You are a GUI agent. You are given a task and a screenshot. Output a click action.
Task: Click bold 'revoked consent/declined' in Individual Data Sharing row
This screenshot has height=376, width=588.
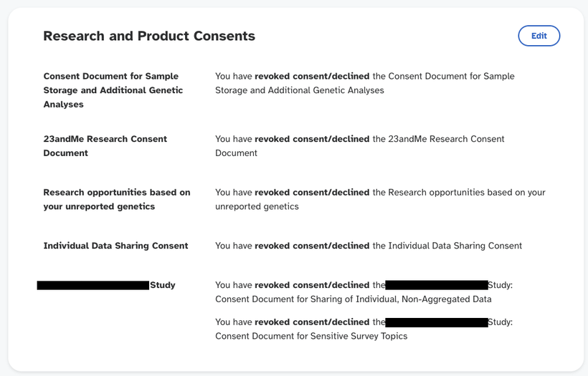[x=312, y=246]
